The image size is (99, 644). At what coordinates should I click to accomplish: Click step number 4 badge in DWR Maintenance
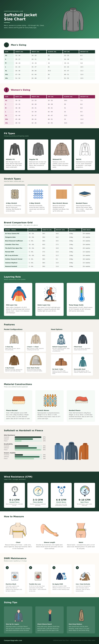(x=77, y=568)
